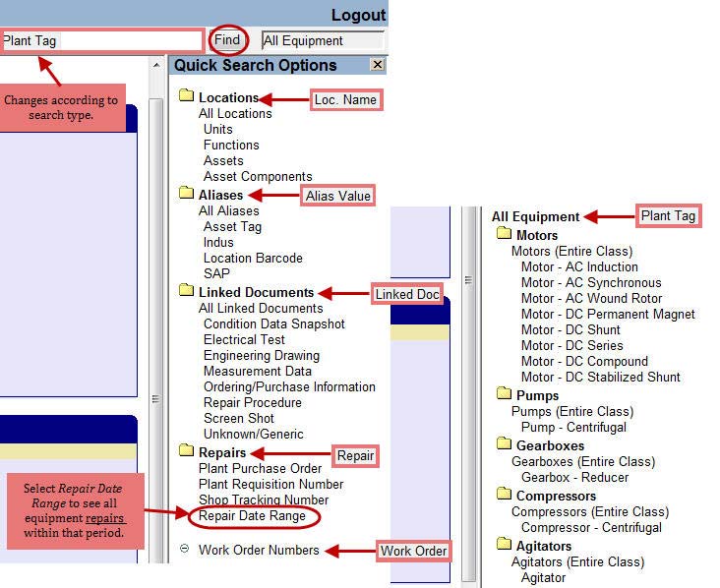Click the Locations folder icon
720x588 pixels.
coord(186,97)
